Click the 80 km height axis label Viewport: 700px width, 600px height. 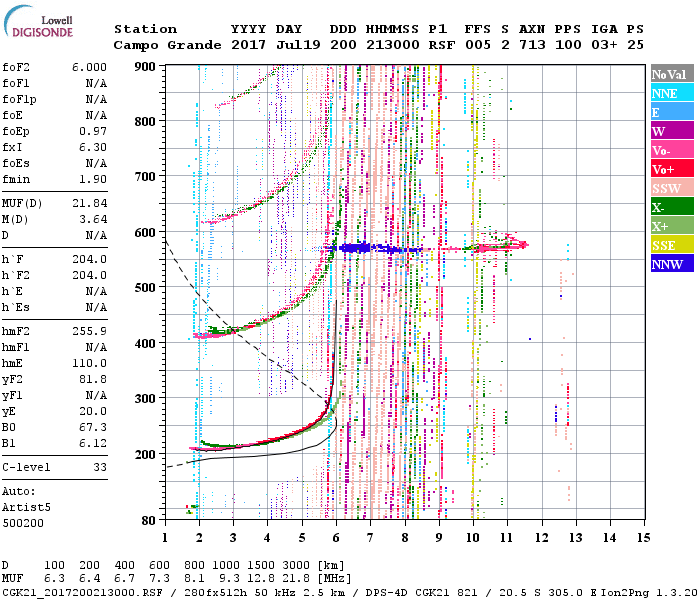[x=149, y=521]
